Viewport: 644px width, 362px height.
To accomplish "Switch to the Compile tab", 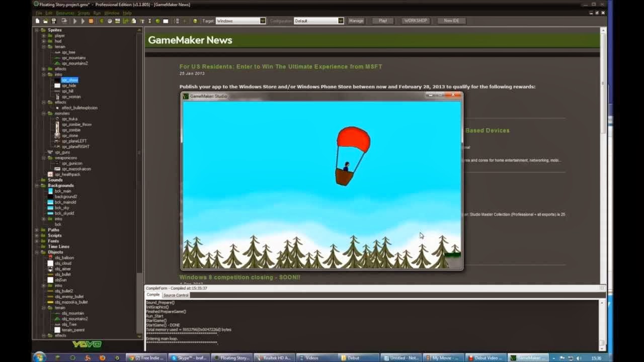I will point(153,295).
